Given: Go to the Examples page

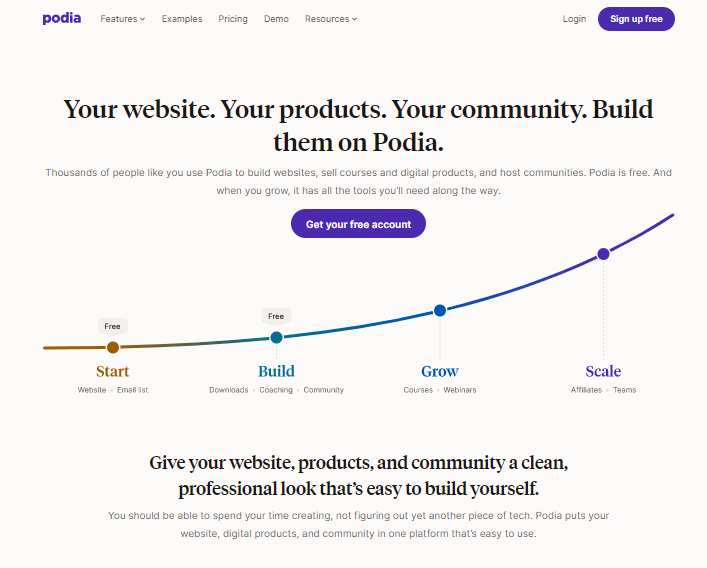Looking at the screenshot, I should (x=182, y=19).
